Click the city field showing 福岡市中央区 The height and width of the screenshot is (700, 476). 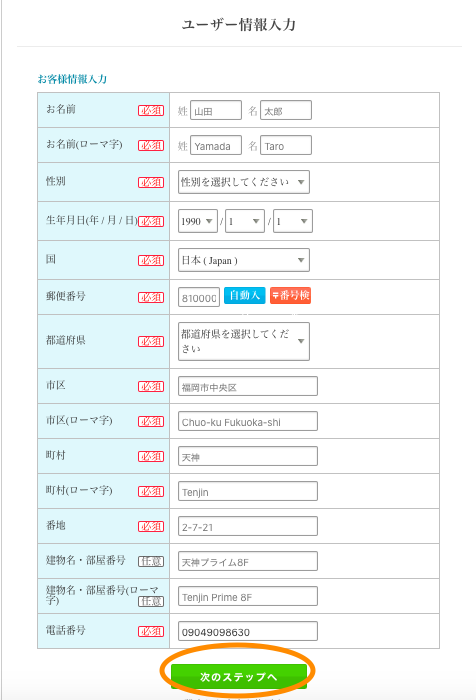click(248, 386)
